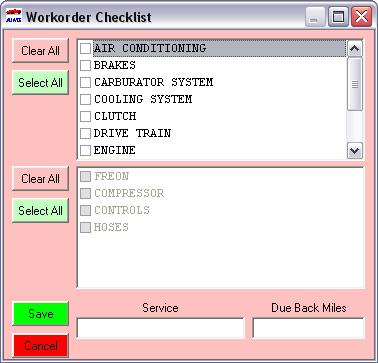Click Select All beside the category list
Viewport: 378px width, 363px height.
tap(40, 82)
